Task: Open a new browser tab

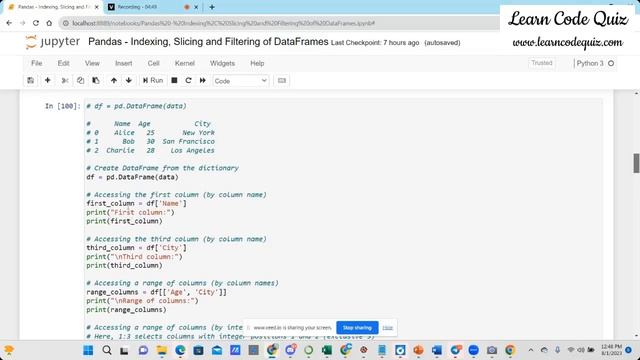Action: click(x=212, y=7)
